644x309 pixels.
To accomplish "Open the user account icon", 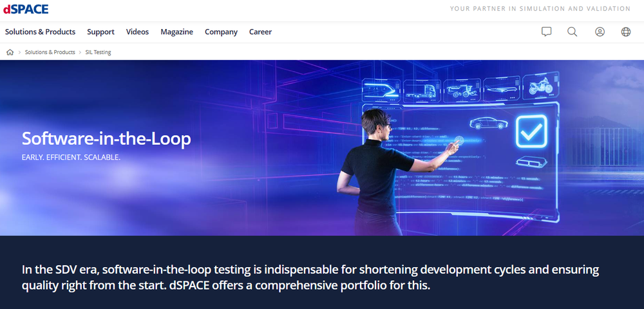I will tap(600, 32).
